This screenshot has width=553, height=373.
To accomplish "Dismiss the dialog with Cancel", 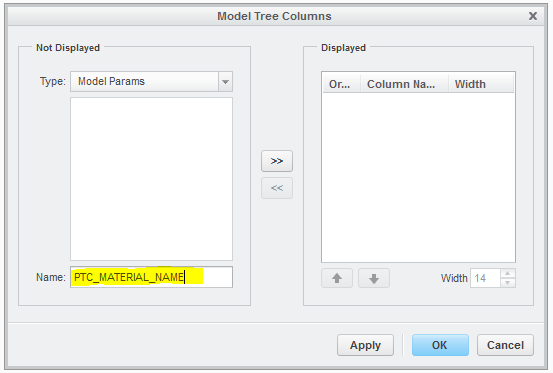I will tap(505, 345).
